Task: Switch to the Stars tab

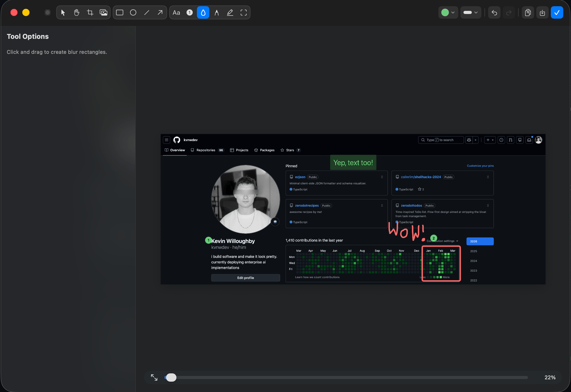Action: pos(290,150)
